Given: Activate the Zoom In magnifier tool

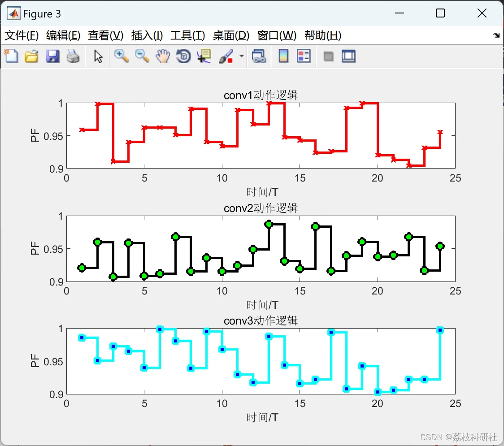Looking at the screenshot, I should [121, 56].
